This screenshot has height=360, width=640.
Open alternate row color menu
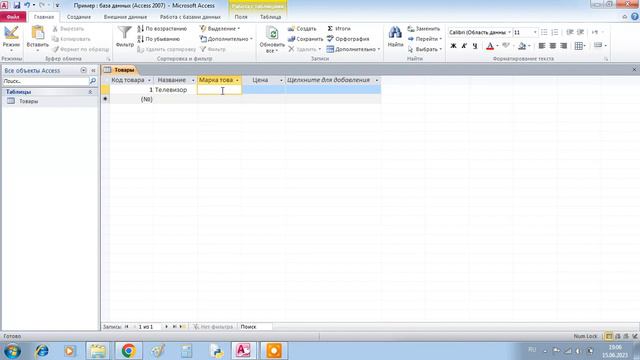pos(600,45)
